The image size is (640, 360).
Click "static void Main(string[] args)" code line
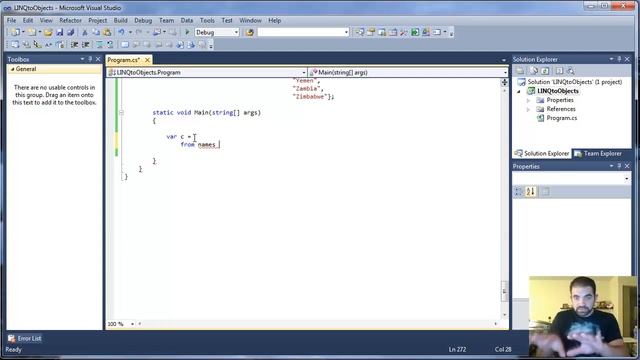click(x=207, y=113)
